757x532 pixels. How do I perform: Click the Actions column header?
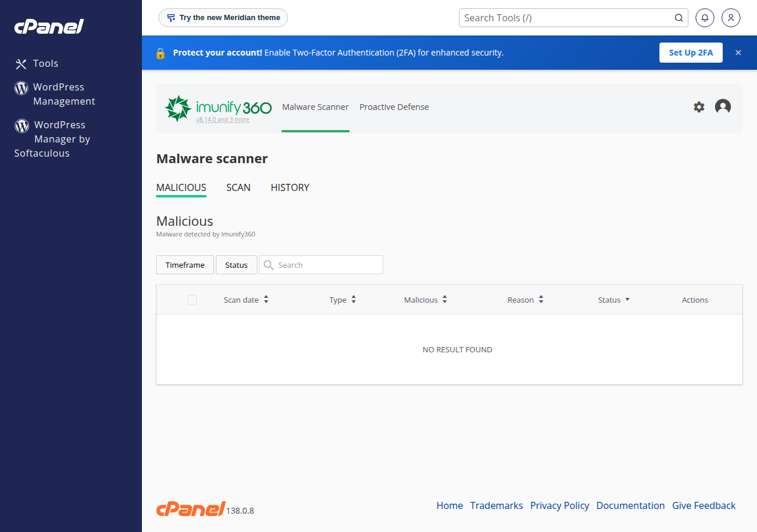[695, 300]
